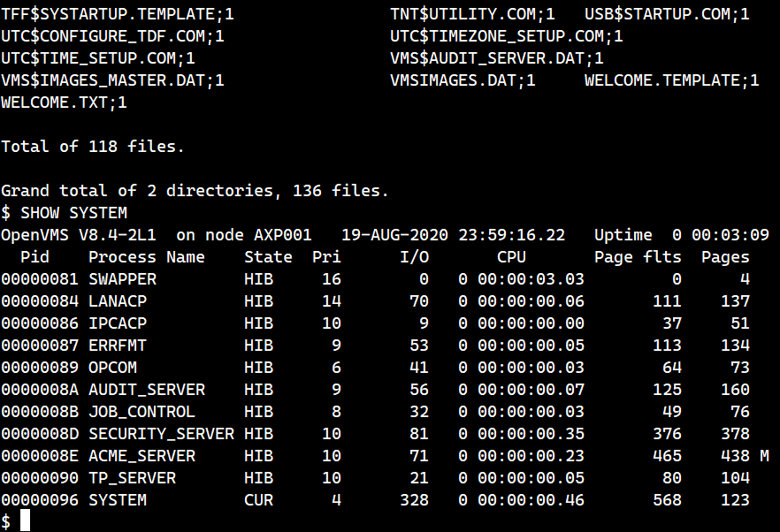The width and height of the screenshot is (780, 532).
Task: Click the TP_SERVER process name
Action: [x=132, y=478]
